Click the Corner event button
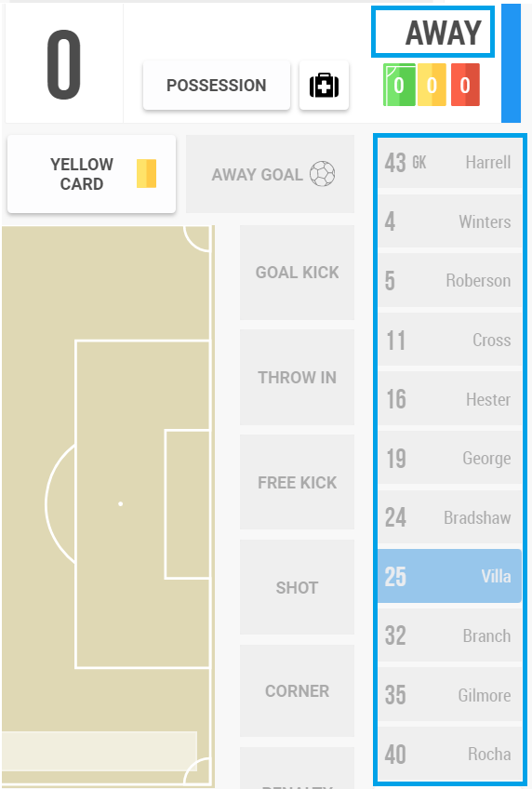Image resolution: width=532 pixels, height=789 pixels. coord(298,691)
